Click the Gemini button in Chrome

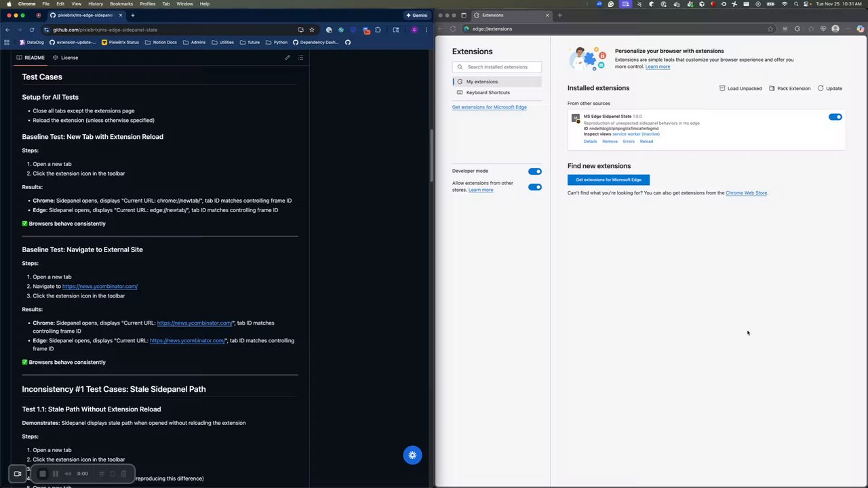point(417,15)
